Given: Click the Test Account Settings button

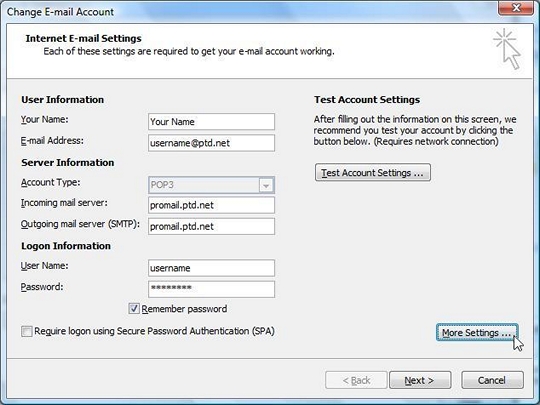Looking at the screenshot, I should [x=373, y=173].
